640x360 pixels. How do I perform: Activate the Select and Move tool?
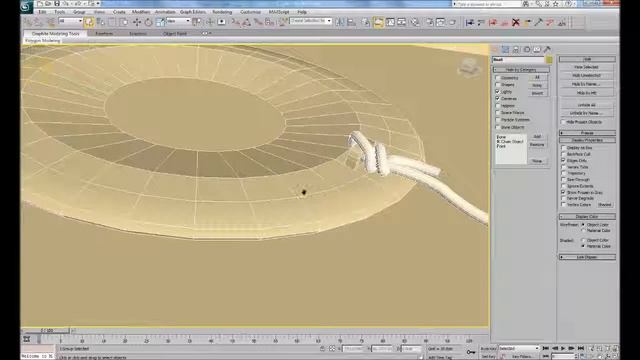click(x=137, y=22)
